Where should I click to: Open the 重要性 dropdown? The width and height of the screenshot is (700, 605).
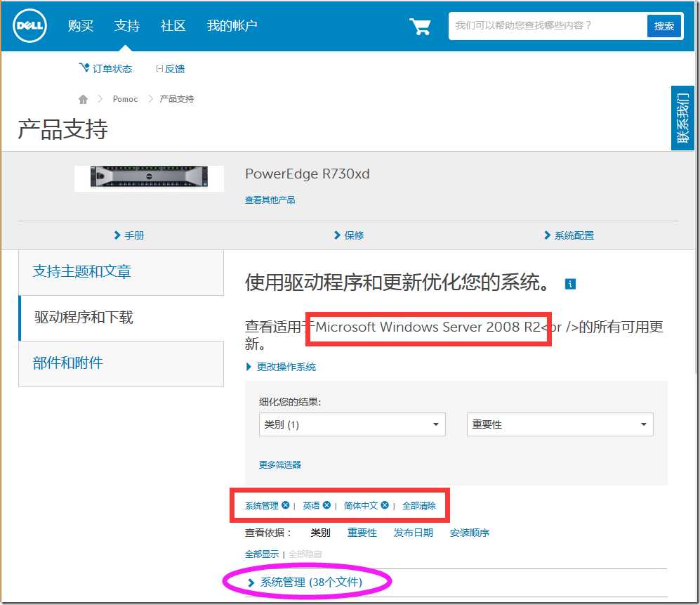[560, 424]
